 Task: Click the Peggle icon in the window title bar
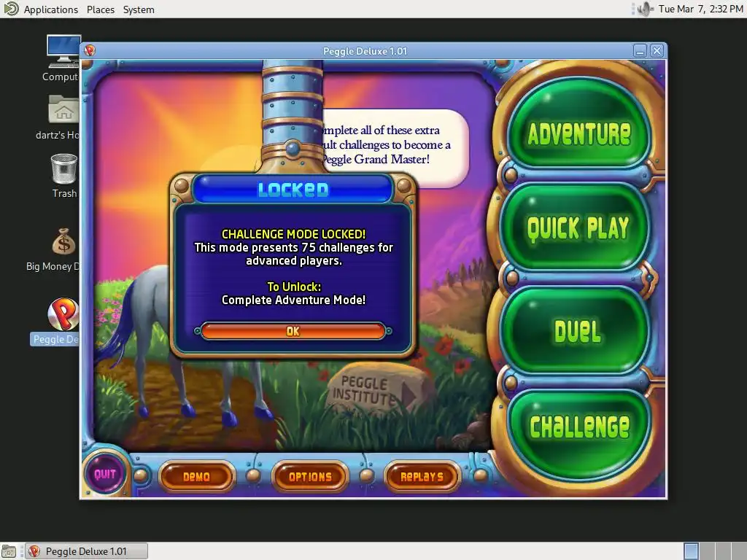(x=90, y=50)
